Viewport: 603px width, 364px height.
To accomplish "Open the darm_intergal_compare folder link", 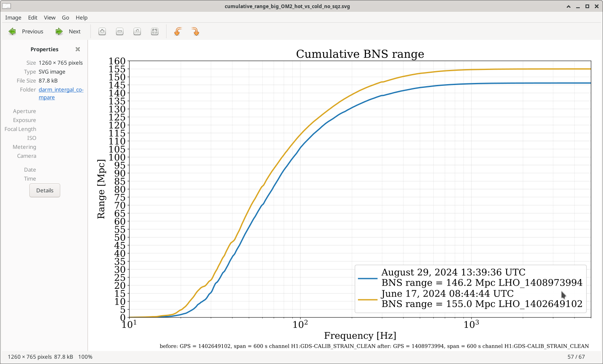I will [61, 94].
